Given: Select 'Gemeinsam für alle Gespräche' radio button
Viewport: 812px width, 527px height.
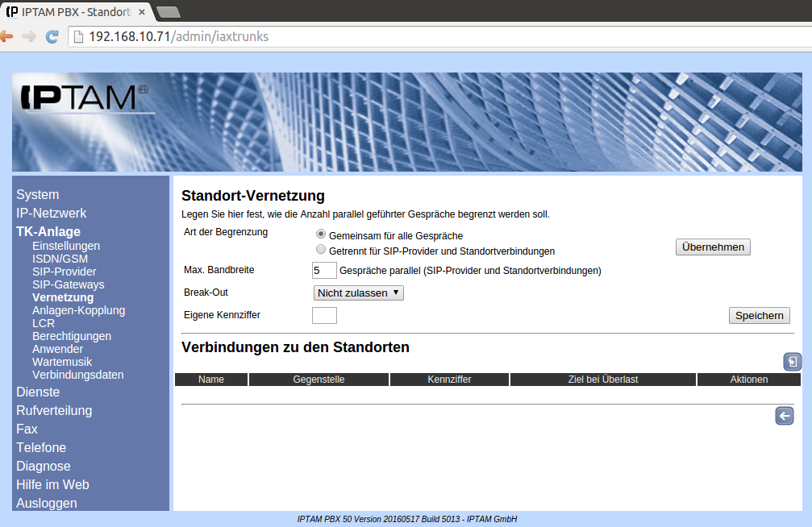Looking at the screenshot, I should [x=321, y=234].
